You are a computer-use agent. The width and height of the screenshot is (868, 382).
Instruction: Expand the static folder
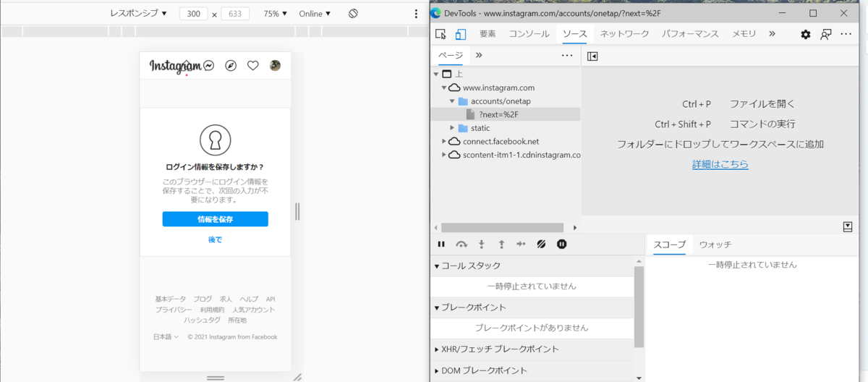point(452,128)
